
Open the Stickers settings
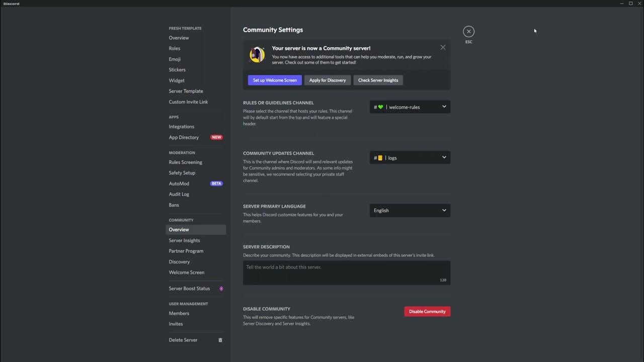(196, 70)
